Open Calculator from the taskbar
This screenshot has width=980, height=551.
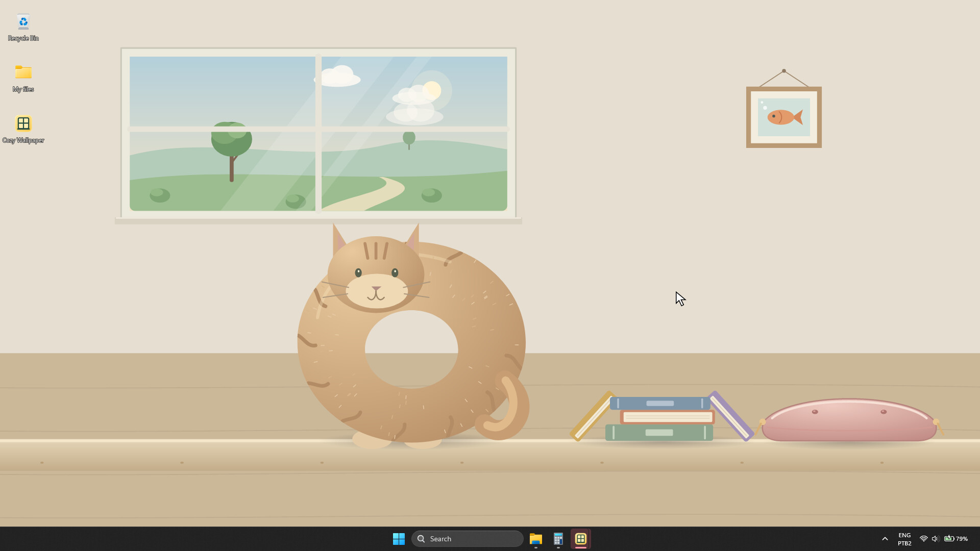click(x=558, y=539)
